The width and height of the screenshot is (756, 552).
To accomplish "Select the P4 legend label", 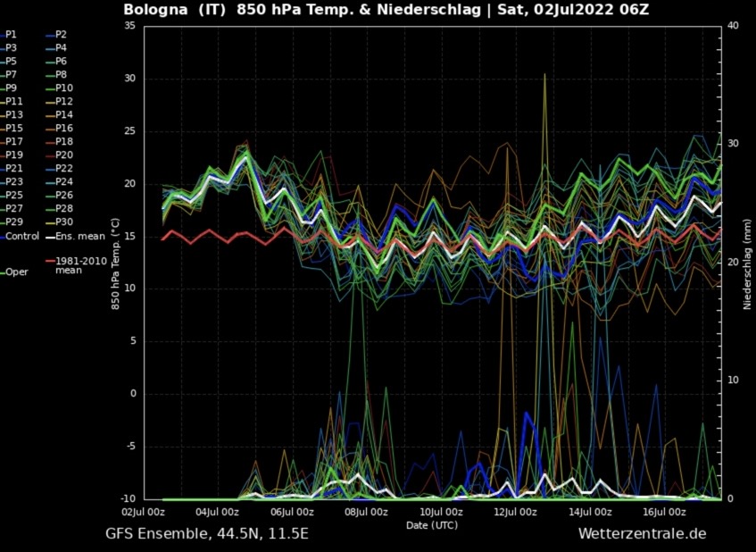I will click(x=57, y=47).
